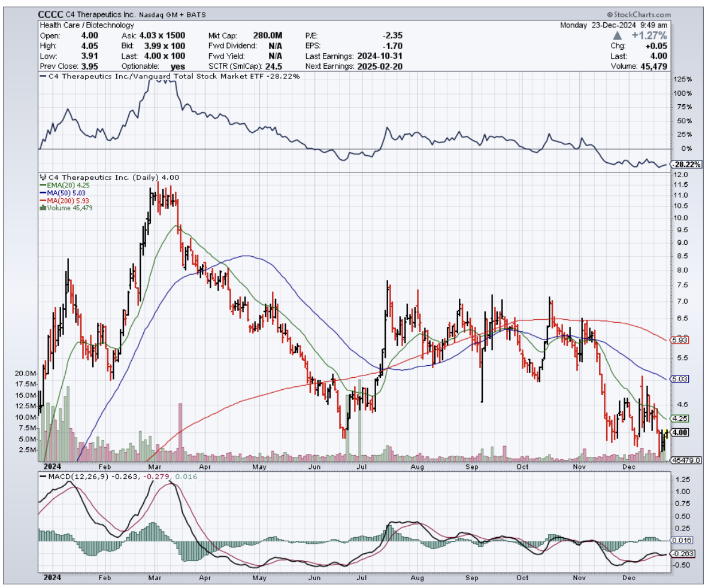This screenshot has height=588, width=708.
Task: Click the Next Earnings date 2025-02-20
Action: (379, 66)
